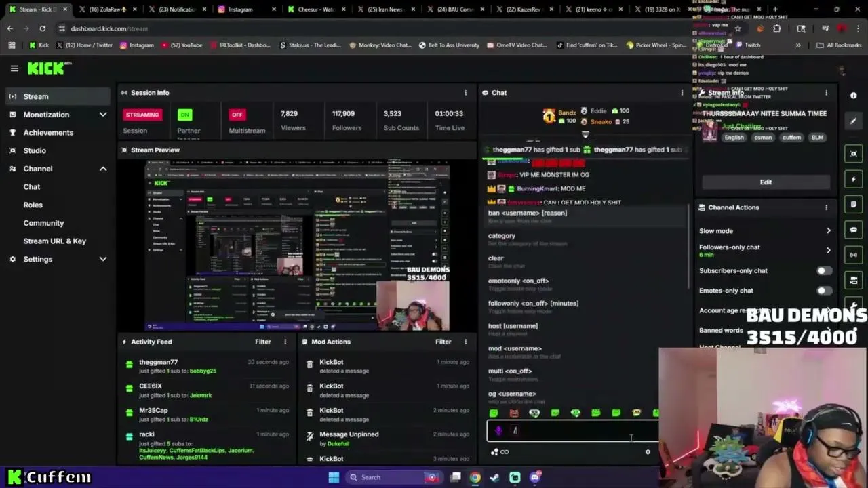
Task: Open Community under Channel
Action: [43, 223]
